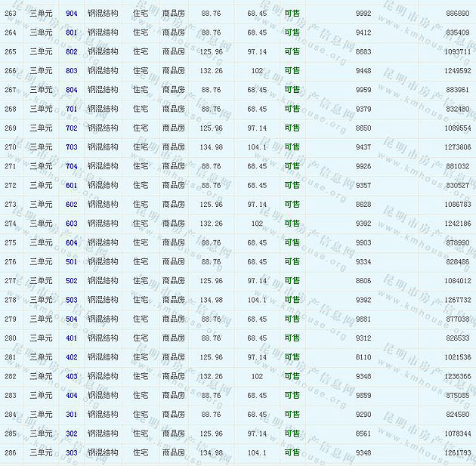Viewport: 476px width, 466px height.
Task: Open room 904 link in row 263
Action: 71,14
